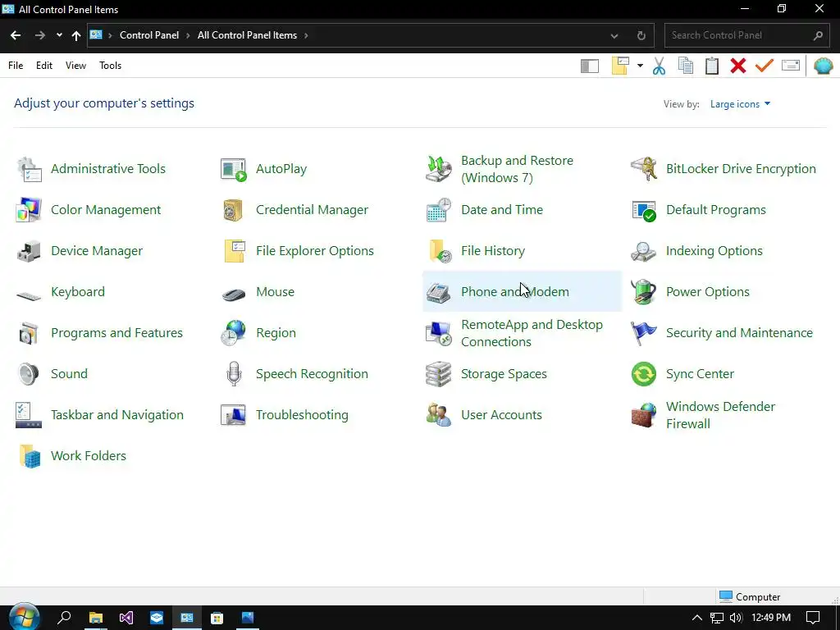Click the shell globe toolbar icon
Viewport: 840px width, 630px height.
pos(824,66)
